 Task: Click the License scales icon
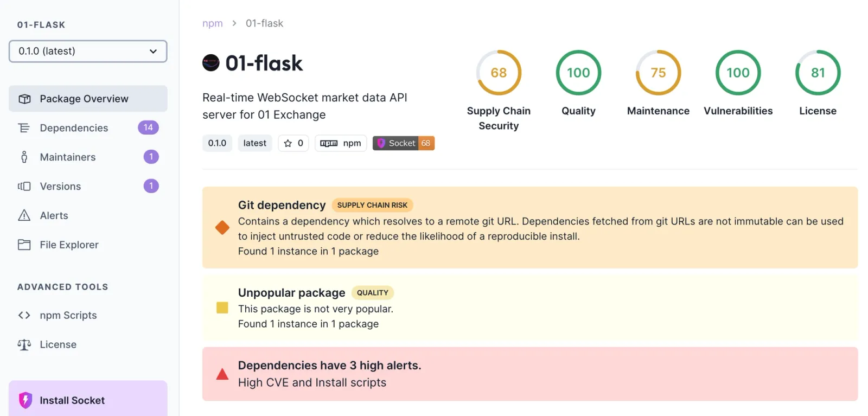coord(24,344)
